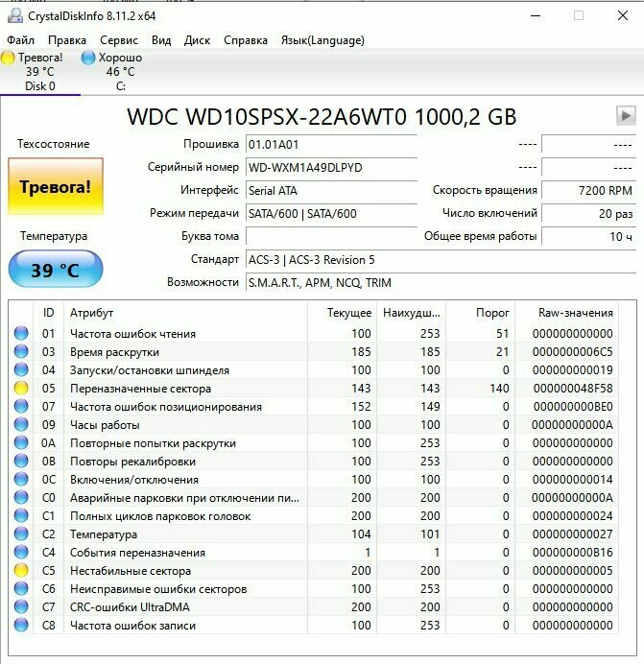Viewport: 644px width, 664px height.
Task: Click the Режим передачи field SATA/600
Action: [x=331, y=213]
